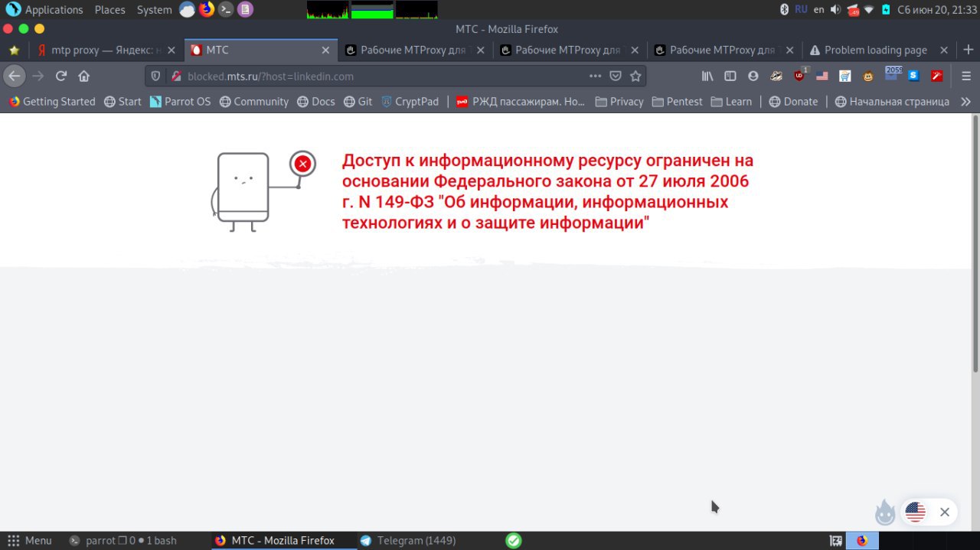Close the МТС tab
Image resolution: width=980 pixels, height=550 pixels.
tap(325, 50)
